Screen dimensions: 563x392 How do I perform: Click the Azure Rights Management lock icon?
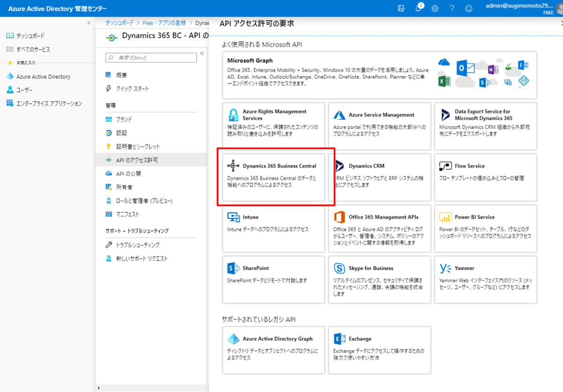tap(233, 115)
